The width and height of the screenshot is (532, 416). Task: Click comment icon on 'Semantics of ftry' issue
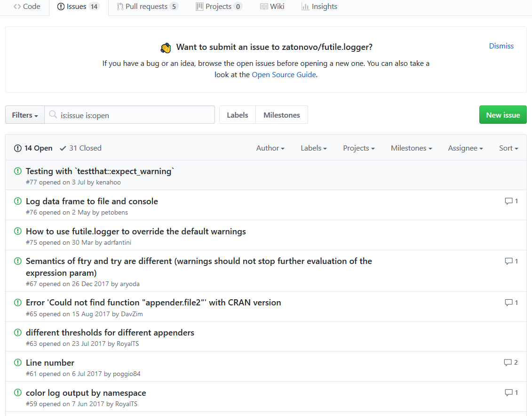coord(508,261)
